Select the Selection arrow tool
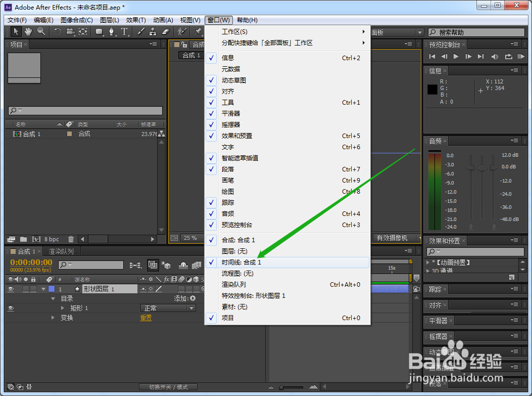Image resolution: width=532 pixels, height=396 pixels. pyautogui.click(x=16, y=32)
